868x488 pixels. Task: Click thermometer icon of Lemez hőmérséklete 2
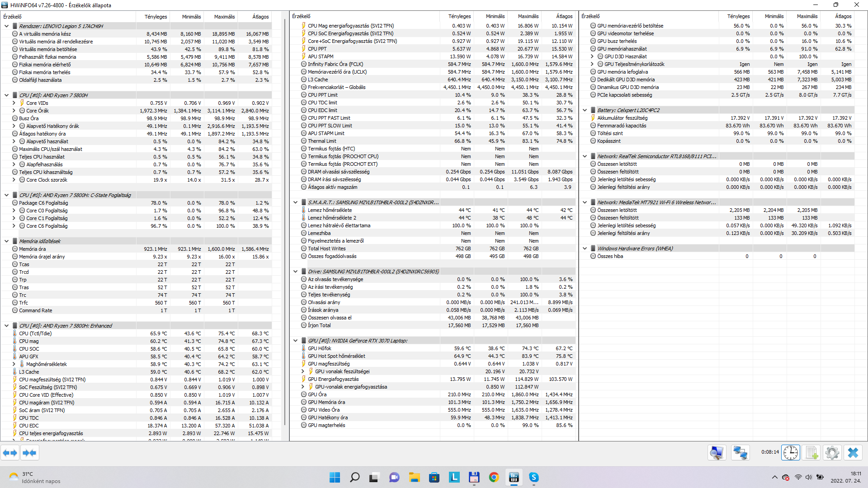[x=304, y=218]
